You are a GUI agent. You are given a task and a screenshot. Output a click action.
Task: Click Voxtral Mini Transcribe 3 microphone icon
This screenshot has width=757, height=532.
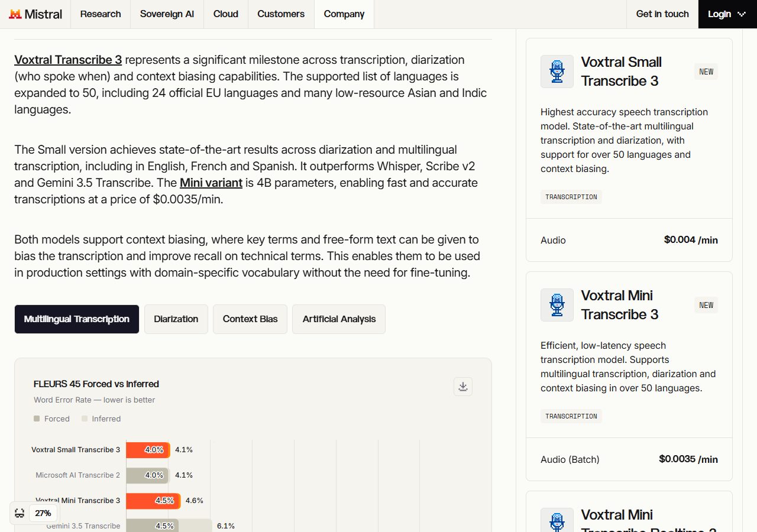557,305
